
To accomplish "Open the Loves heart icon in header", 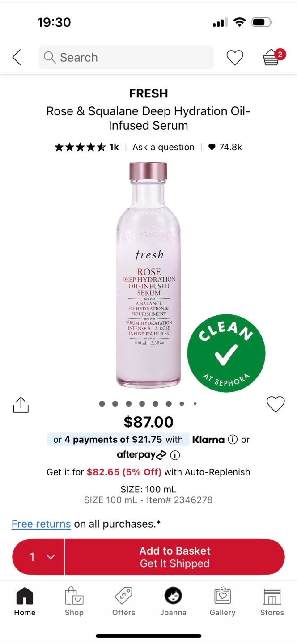I will click(235, 57).
